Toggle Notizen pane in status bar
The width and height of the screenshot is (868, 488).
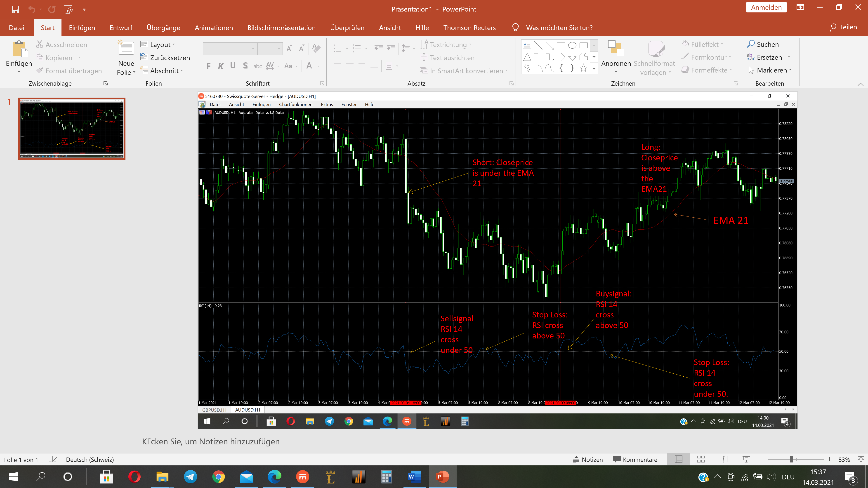(x=588, y=459)
